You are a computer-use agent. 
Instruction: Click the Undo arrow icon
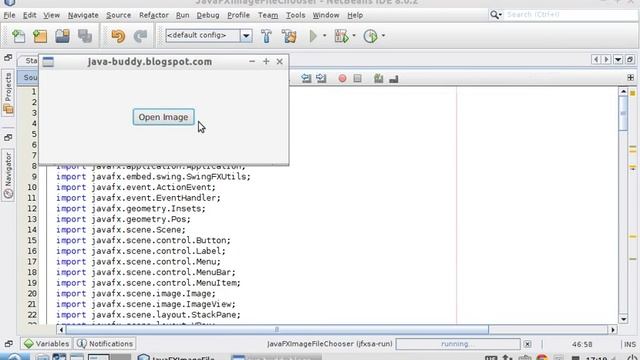coord(118,36)
